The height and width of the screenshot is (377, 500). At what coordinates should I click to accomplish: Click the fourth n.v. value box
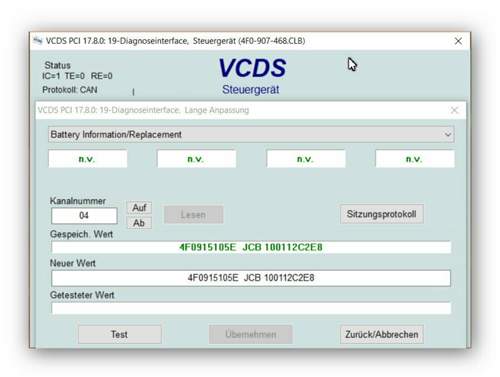[415, 159]
